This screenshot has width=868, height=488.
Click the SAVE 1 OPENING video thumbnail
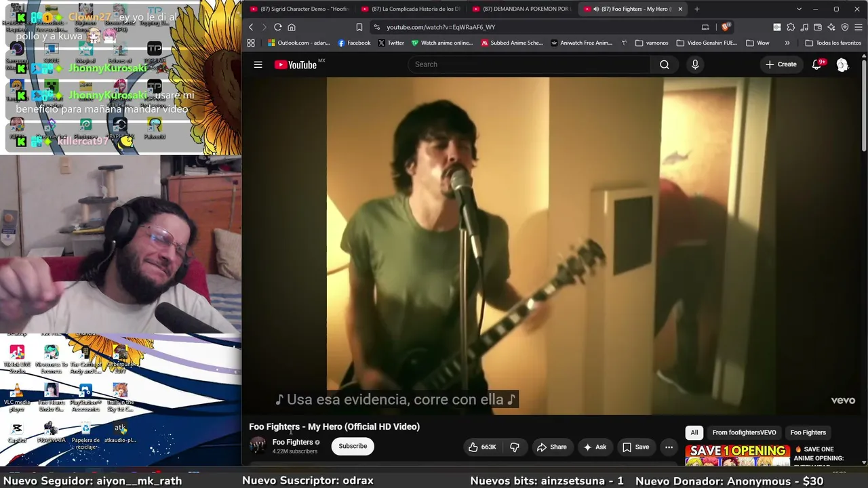tap(738, 455)
